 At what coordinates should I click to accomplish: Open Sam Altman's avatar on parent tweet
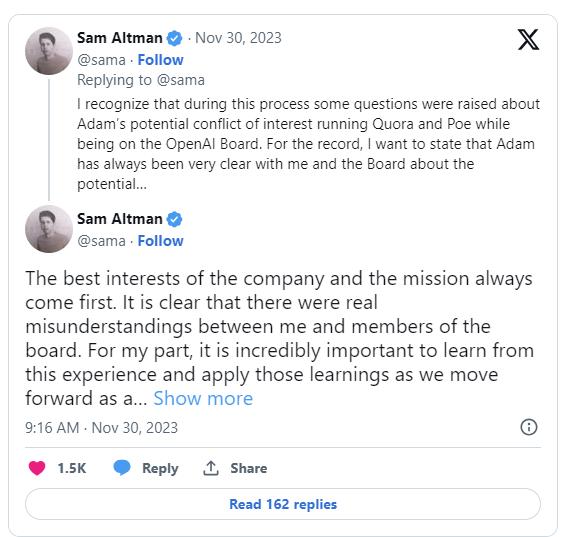(x=49, y=51)
